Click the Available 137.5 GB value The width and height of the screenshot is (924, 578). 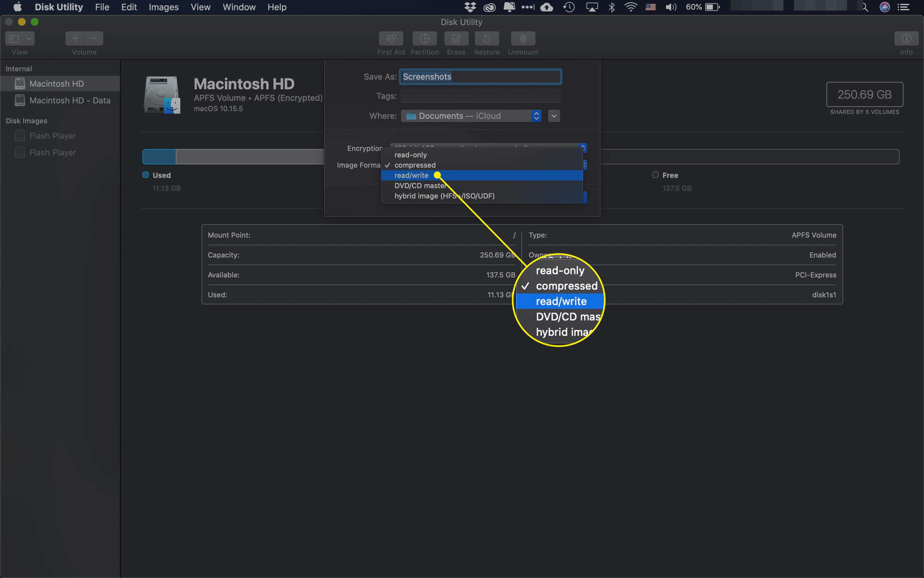click(501, 275)
